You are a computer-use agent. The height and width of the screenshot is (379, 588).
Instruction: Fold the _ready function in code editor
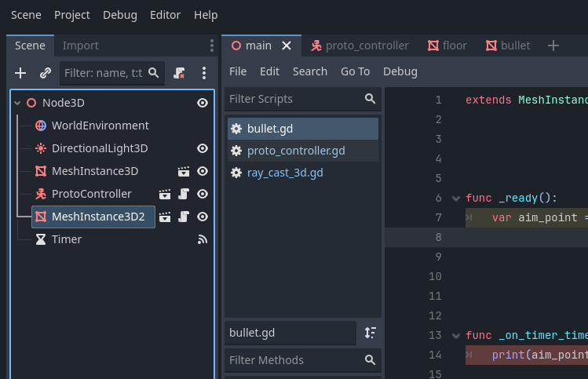(456, 199)
